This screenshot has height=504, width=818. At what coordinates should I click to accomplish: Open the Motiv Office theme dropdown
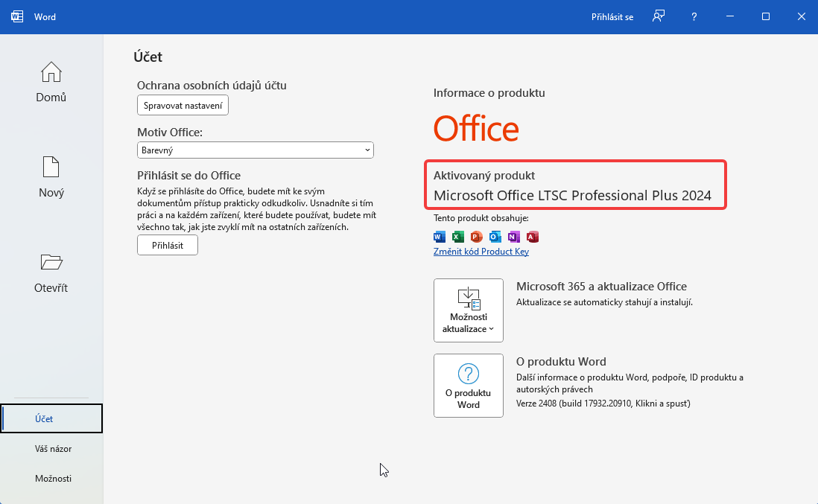(x=255, y=150)
